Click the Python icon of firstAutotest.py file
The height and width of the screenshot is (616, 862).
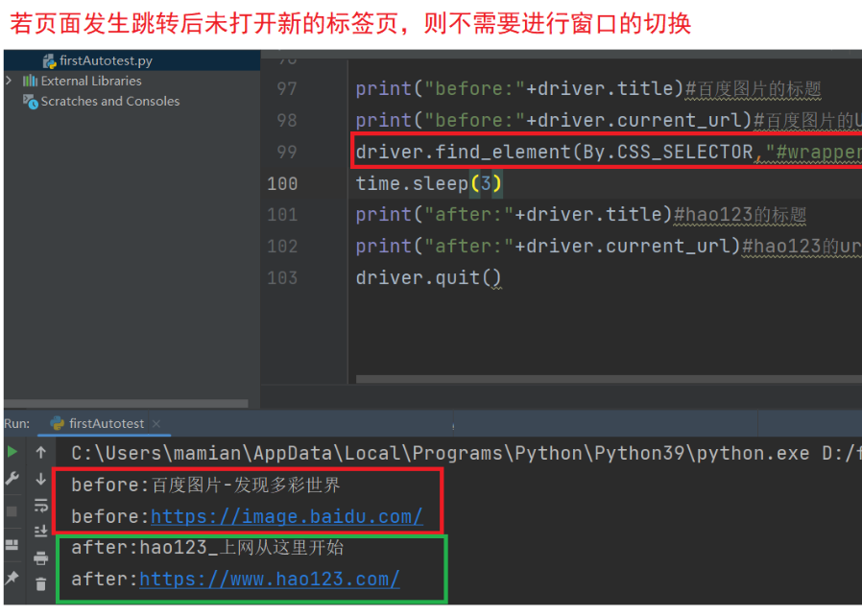click(50, 61)
